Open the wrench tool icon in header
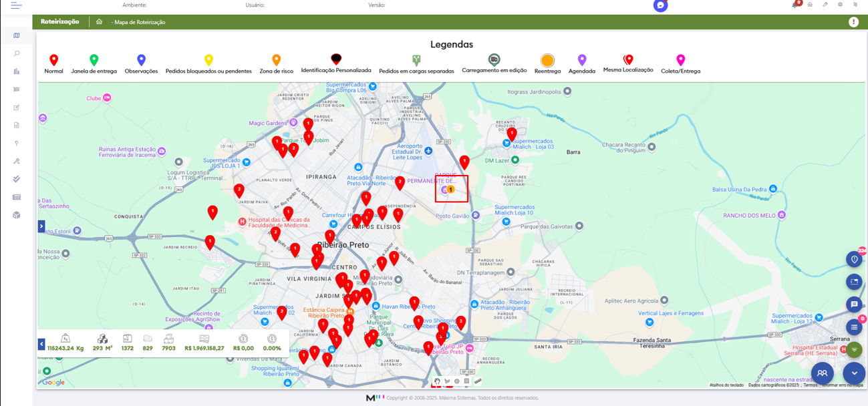The width and height of the screenshot is (868, 406). click(x=825, y=5)
